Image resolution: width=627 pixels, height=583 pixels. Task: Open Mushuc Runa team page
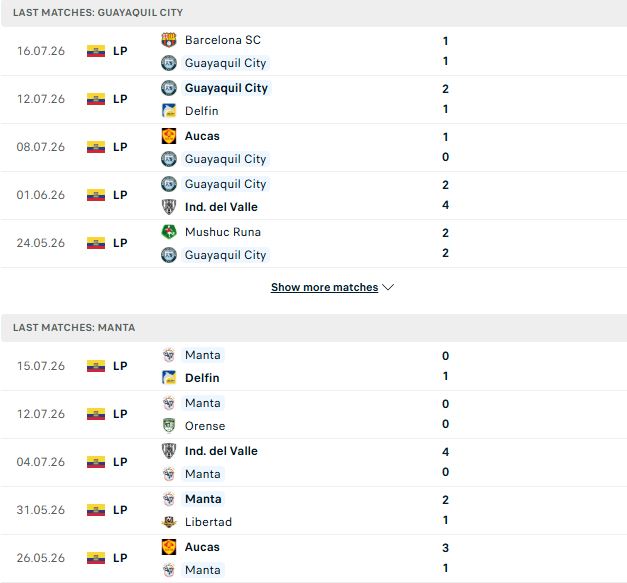click(223, 232)
